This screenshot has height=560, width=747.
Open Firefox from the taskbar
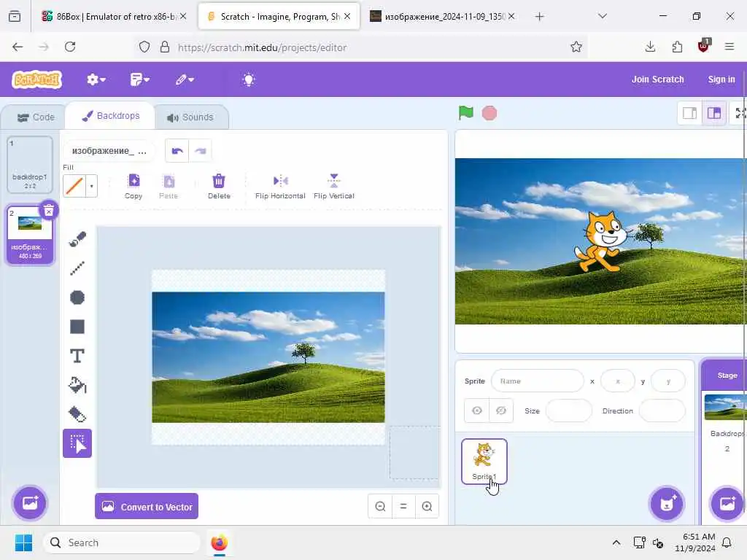[x=219, y=542]
